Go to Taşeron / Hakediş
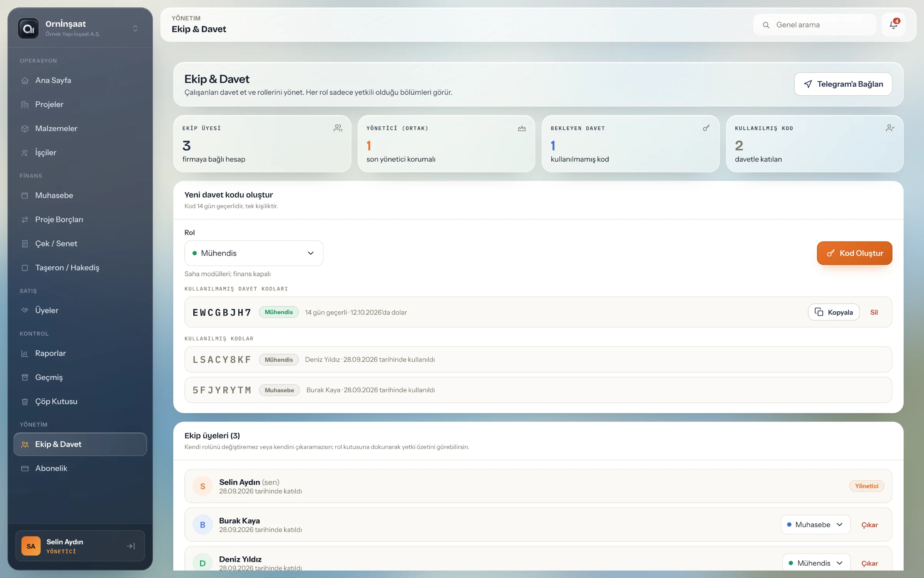Screen dimensions: 924x578 pos(80,268)
